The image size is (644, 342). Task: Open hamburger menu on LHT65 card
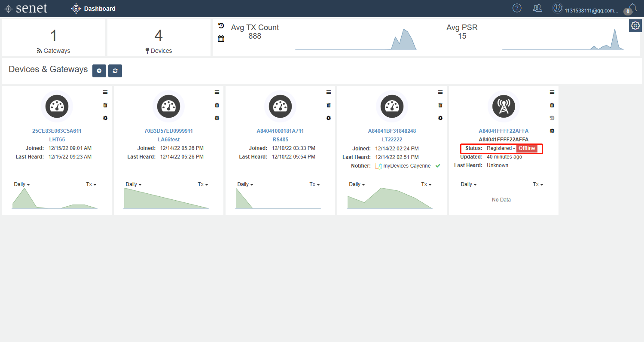105,92
